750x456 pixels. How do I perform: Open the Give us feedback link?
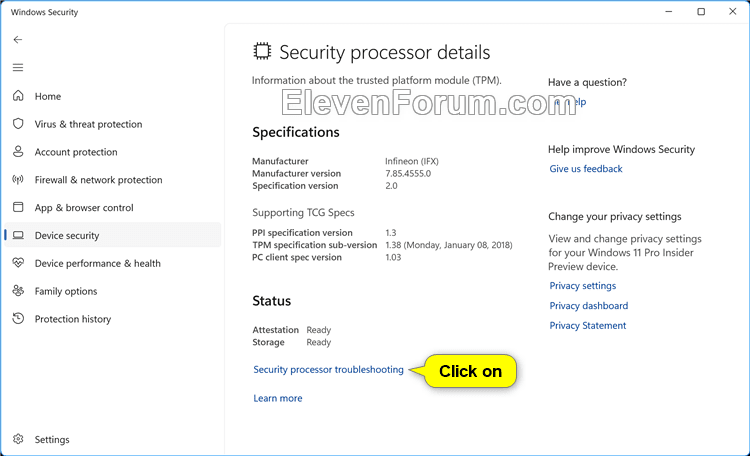point(585,168)
